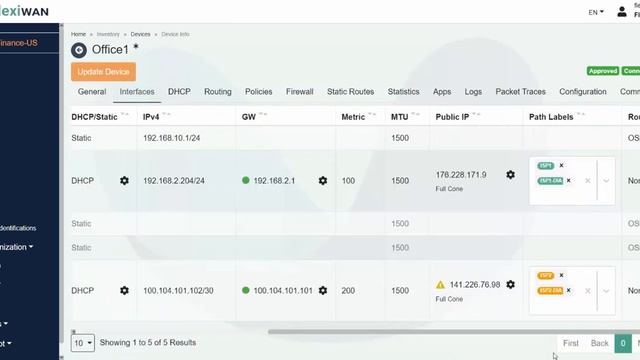Switch to the Routing tab
Viewport: 640px width, 360px height.
coord(218,92)
